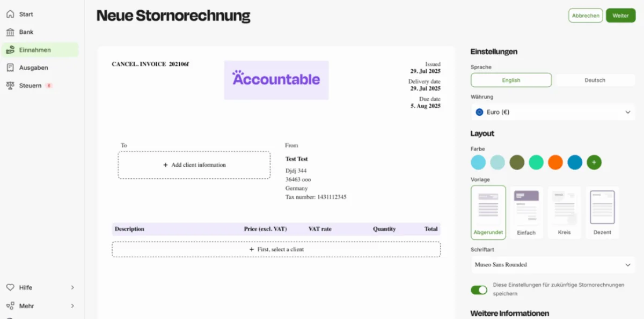Open the Schriftart Museo Sans Rounded dropdown
The image size is (644, 319).
coord(553,264)
